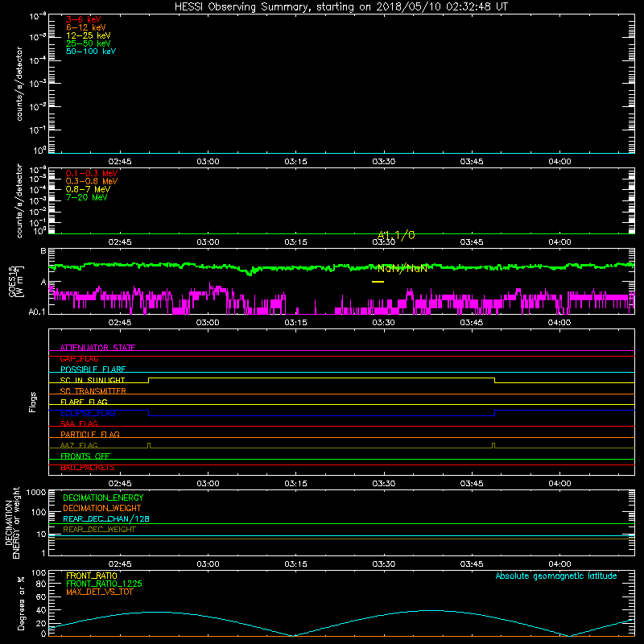The height and width of the screenshot is (644, 644).
Task: Click the Absolute geomagnetic latitude label
Action: 556,576
